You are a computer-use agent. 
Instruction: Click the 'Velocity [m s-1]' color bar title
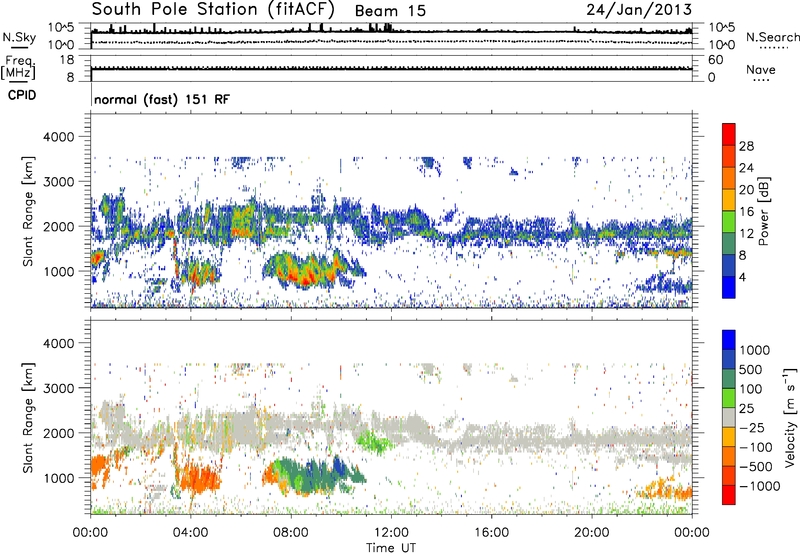[790, 417]
